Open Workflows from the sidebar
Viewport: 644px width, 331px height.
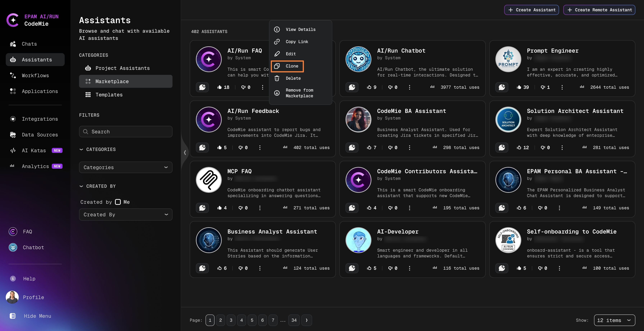pyautogui.click(x=35, y=75)
